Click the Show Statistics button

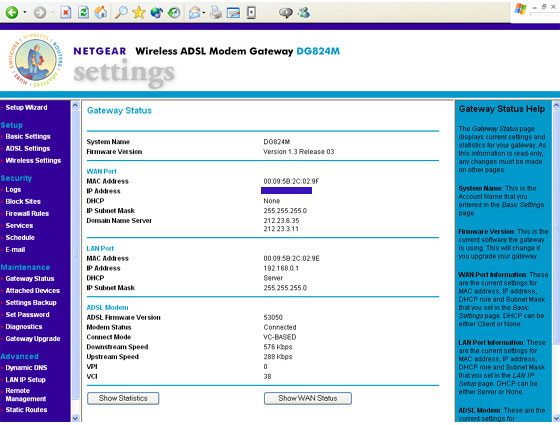(x=123, y=398)
